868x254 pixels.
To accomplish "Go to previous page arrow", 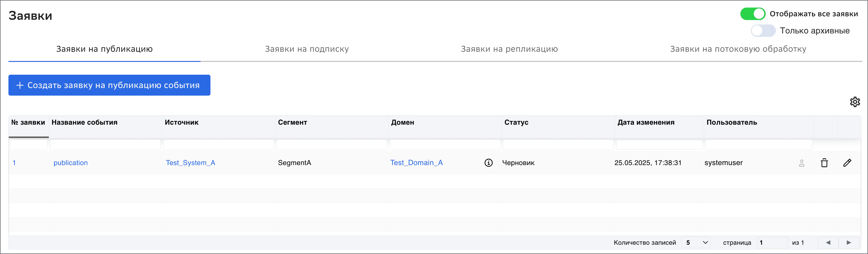I will point(828,242).
